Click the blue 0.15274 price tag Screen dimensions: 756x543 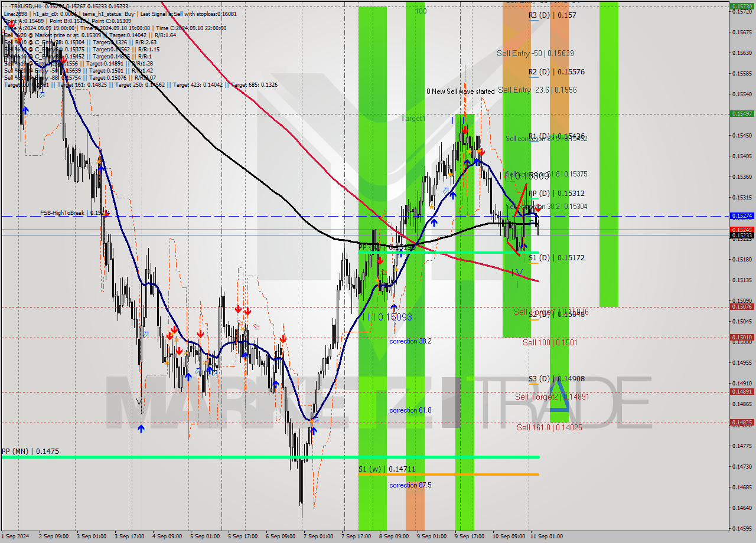[x=742, y=216]
